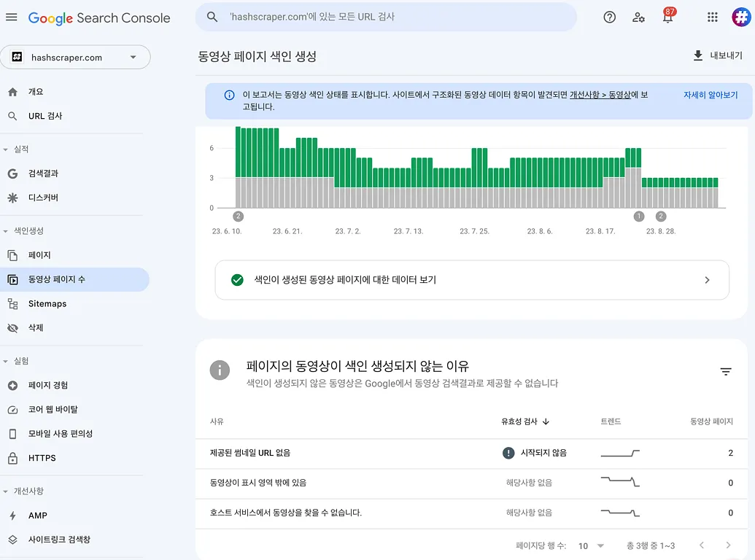Screen dimensions: 755x560
Task: Click the user settings people icon
Action: tap(639, 17)
